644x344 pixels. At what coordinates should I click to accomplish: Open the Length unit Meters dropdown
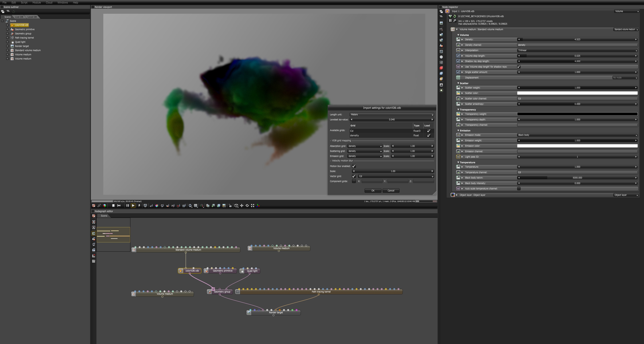point(391,114)
